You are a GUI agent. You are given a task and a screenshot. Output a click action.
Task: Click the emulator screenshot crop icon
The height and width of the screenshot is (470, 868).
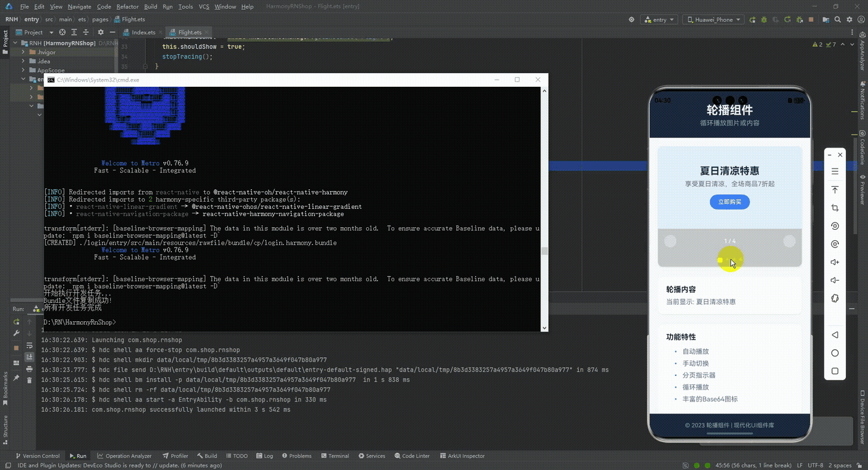point(835,208)
